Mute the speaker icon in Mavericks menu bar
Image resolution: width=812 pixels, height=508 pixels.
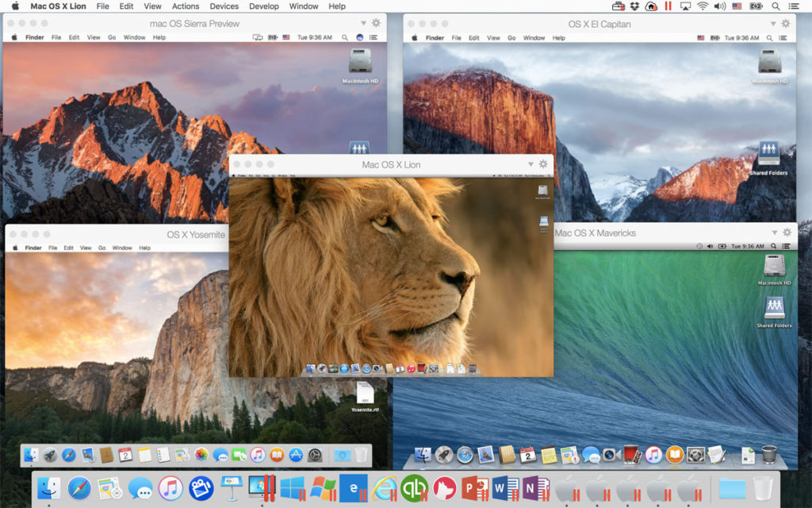tap(710, 246)
